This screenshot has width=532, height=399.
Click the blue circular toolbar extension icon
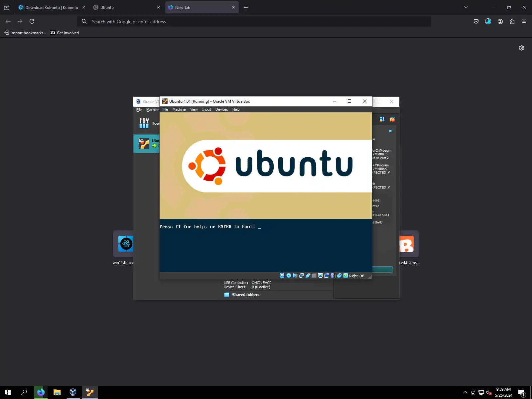click(488, 21)
